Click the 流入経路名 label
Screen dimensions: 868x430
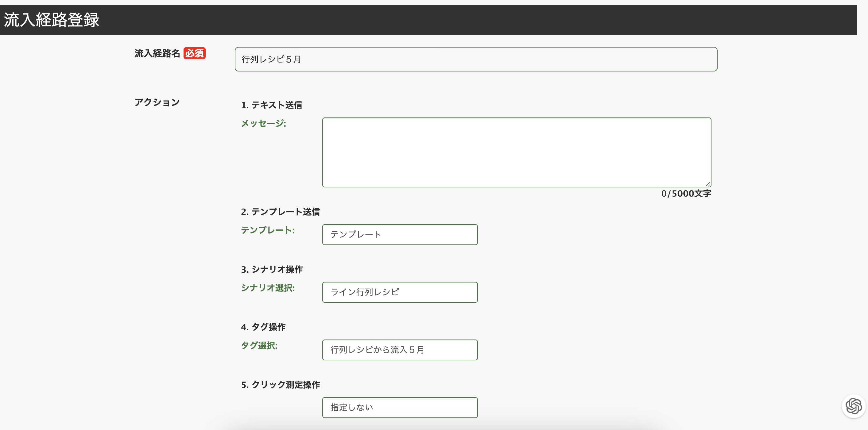(x=157, y=53)
